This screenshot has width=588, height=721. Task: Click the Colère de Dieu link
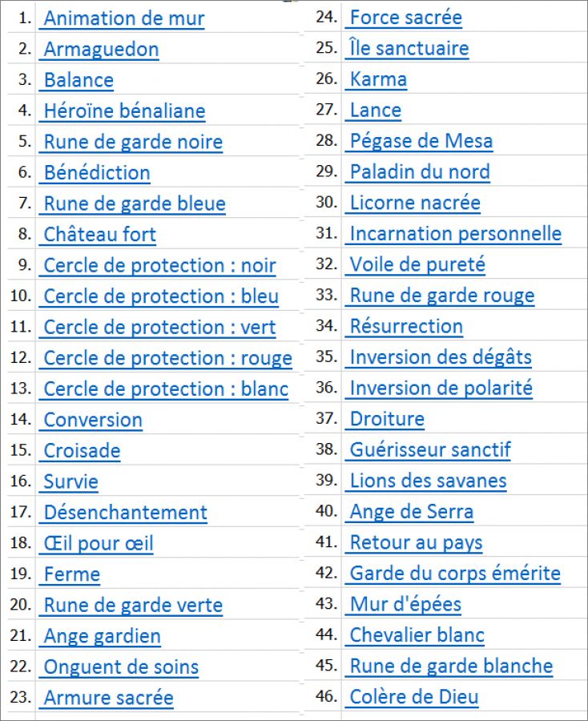coord(413,698)
